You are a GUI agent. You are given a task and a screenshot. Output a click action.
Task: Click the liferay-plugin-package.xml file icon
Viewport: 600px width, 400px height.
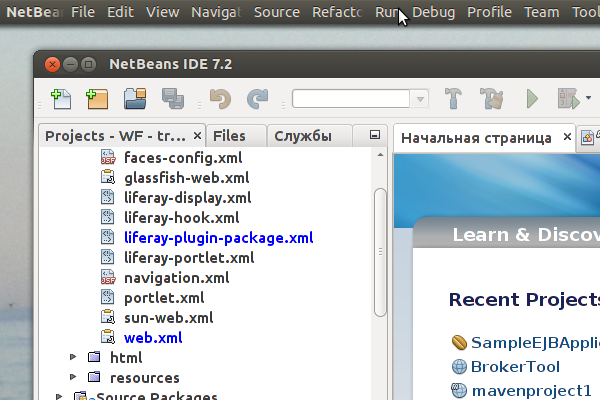coord(108,237)
